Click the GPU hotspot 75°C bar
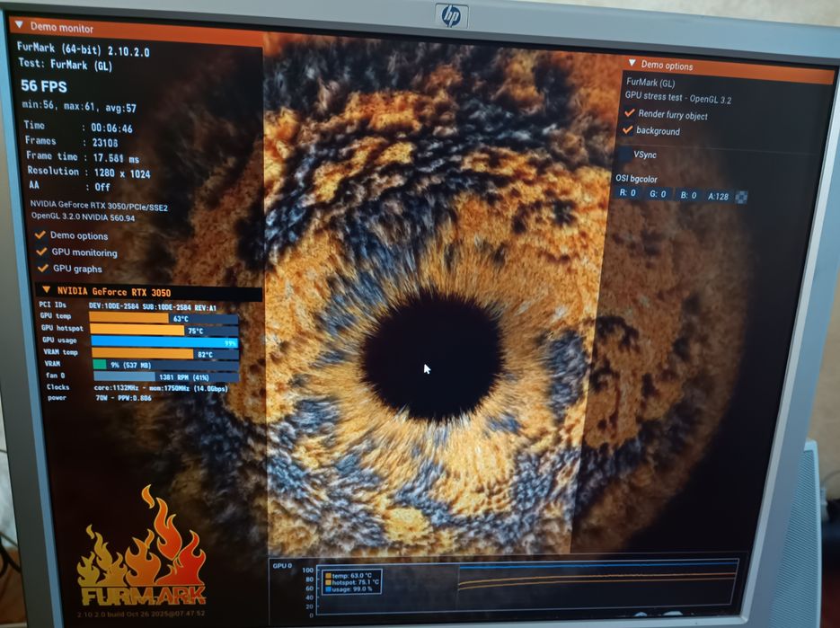The width and height of the screenshot is (840, 628). [x=164, y=330]
